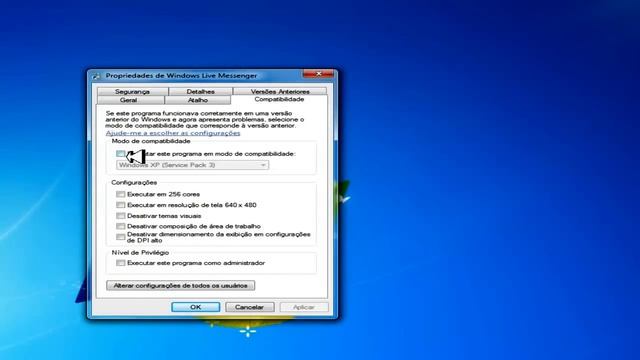This screenshot has height=360, width=640.
Task: Click the Aplicar button
Action: [304, 307]
